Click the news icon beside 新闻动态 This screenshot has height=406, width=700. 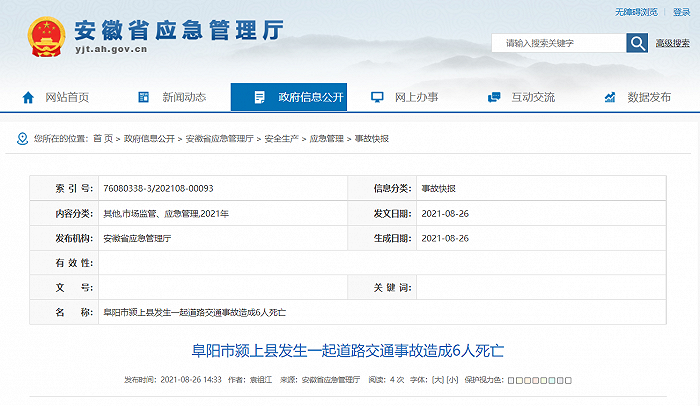[x=143, y=97]
